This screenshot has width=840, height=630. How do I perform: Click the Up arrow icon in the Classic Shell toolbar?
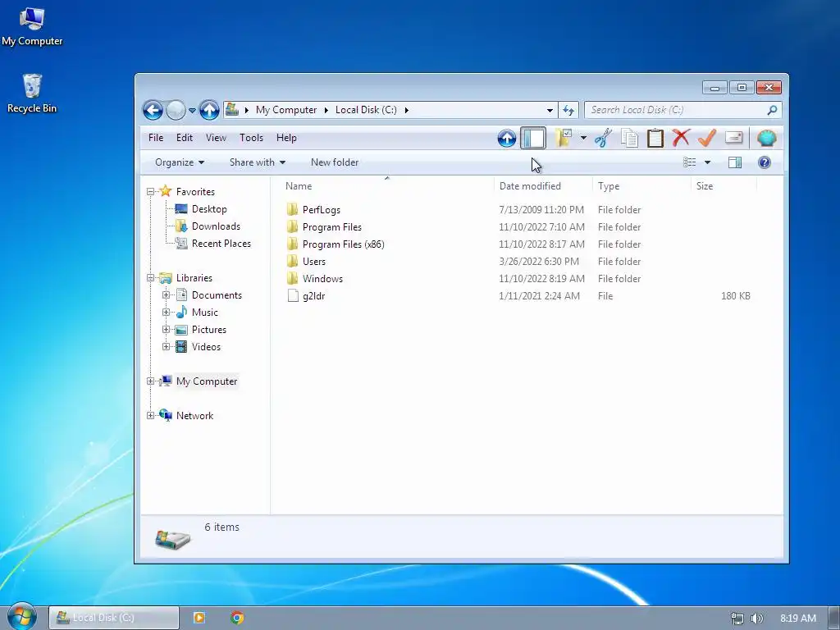click(506, 138)
